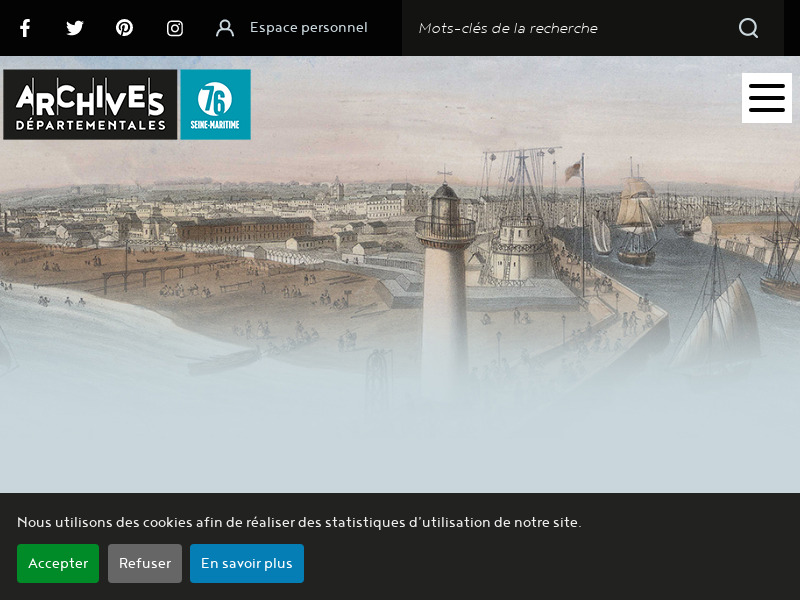The width and height of the screenshot is (800, 600).
Task: Launch search with the magnifying glass icon
Action: coord(748,28)
